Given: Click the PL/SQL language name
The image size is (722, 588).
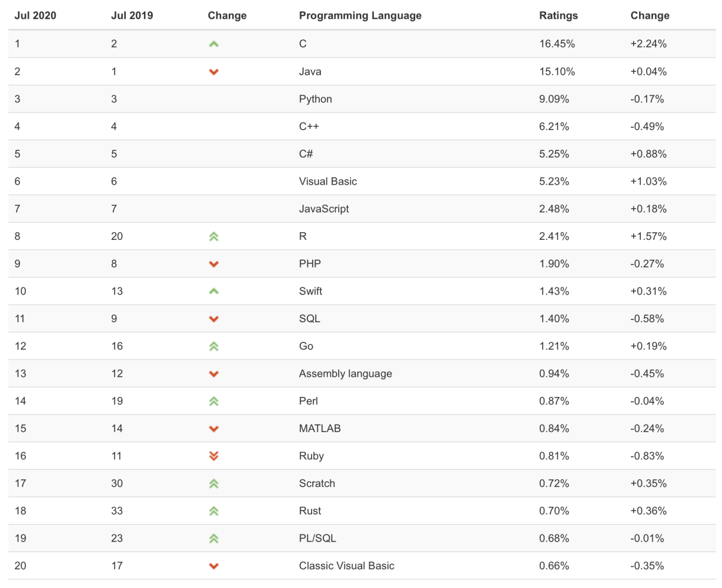Looking at the screenshot, I should [317, 538].
